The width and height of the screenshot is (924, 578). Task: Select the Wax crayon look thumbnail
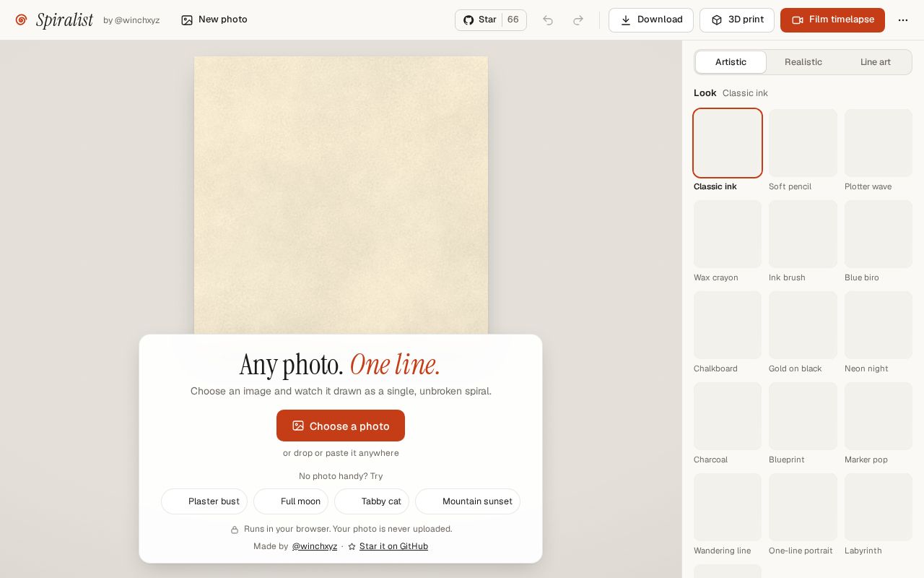(728, 234)
